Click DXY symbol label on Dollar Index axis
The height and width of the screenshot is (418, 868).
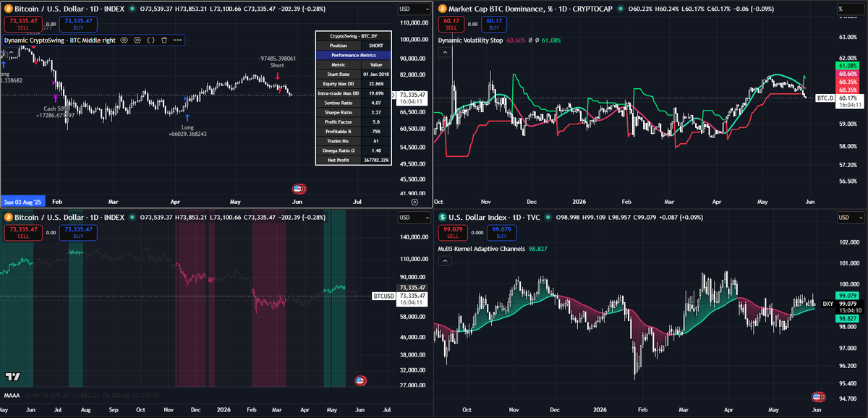[828, 304]
